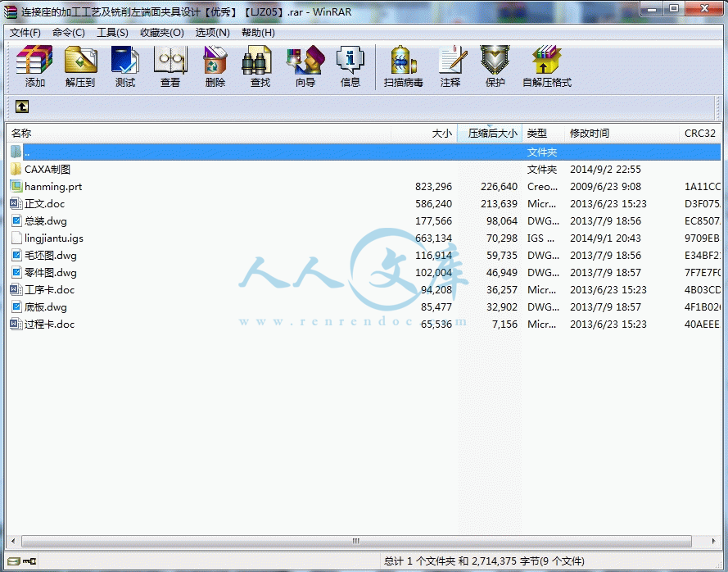Open the 文件(F) menu

[x=25, y=33]
